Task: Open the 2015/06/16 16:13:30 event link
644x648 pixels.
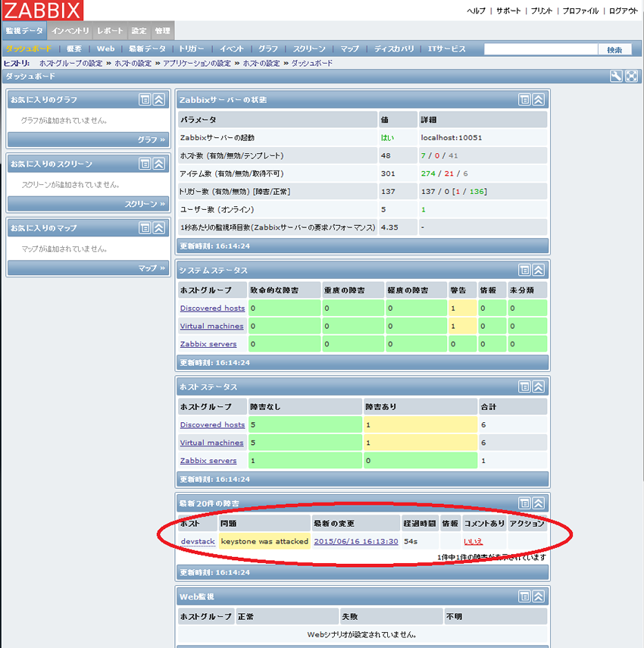Action: [x=356, y=541]
